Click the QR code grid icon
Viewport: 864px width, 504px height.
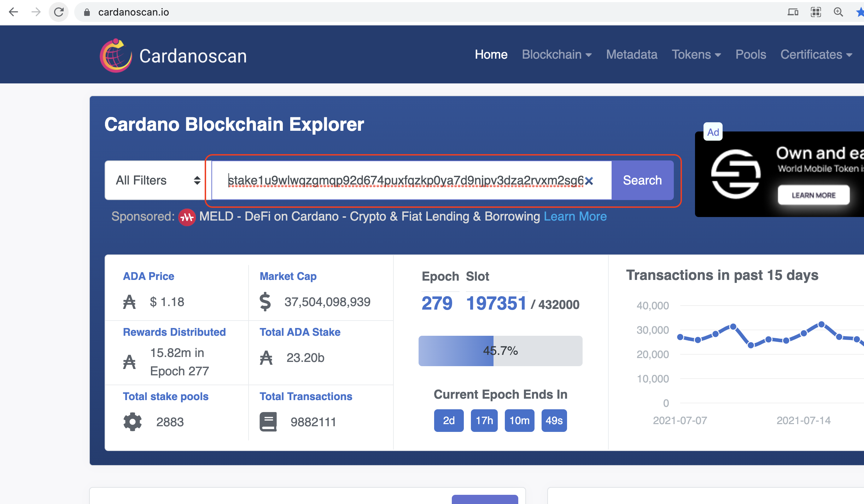(816, 12)
